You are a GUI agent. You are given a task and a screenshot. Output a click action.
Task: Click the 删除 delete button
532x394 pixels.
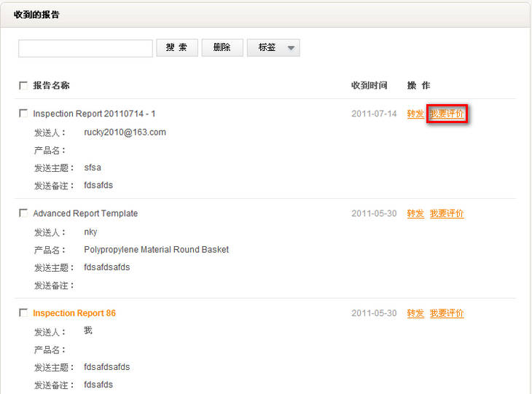(222, 48)
